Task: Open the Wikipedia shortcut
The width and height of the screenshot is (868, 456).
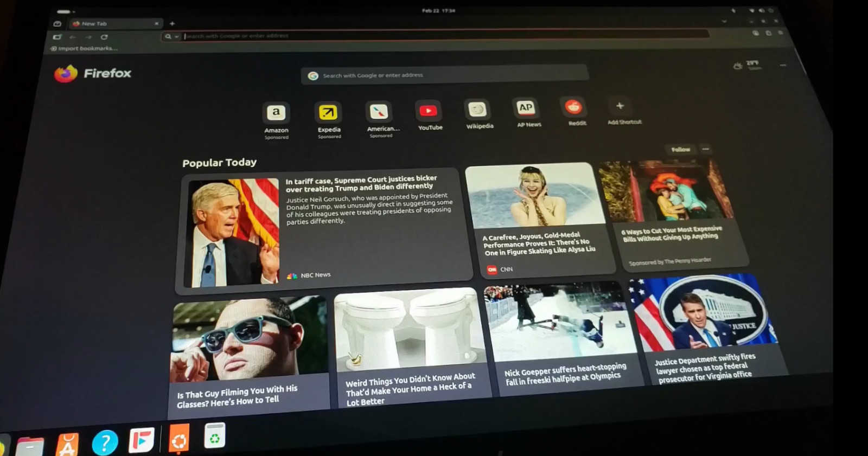Action: click(x=479, y=114)
